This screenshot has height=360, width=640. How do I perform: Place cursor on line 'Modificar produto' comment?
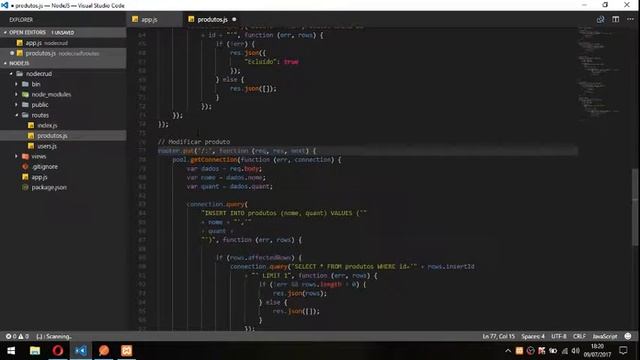pos(194,142)
